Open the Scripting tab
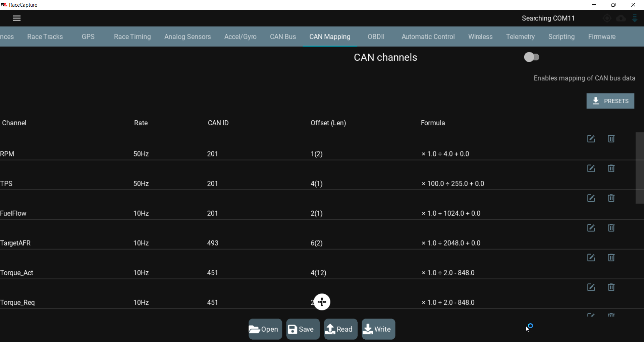This screenshot has height=342, width=644. point(561,37)
